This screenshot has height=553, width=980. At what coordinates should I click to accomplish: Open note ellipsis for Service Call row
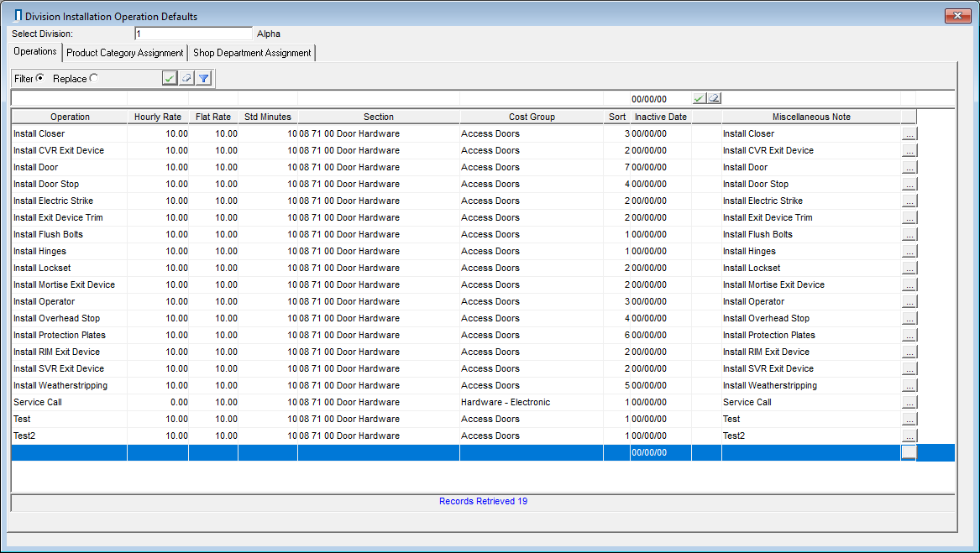(x=909, y=402)
